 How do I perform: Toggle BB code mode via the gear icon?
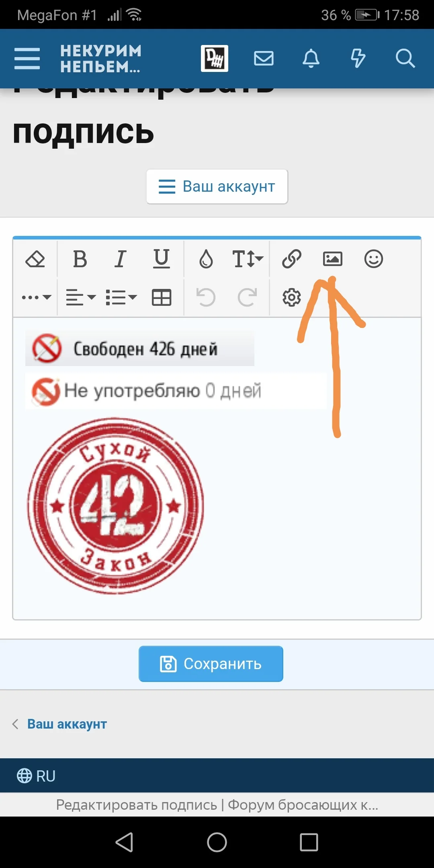coord(292,298)
